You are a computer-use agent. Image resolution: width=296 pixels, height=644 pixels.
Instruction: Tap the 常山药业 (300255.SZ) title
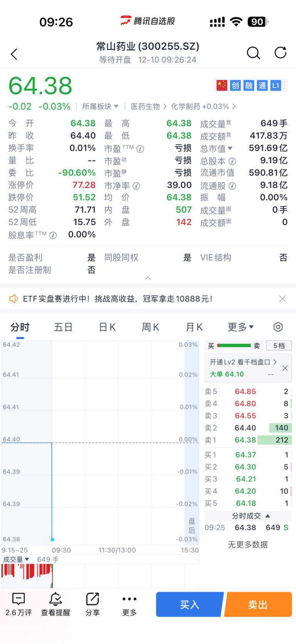pyautogui.click(x=148, y=46)
